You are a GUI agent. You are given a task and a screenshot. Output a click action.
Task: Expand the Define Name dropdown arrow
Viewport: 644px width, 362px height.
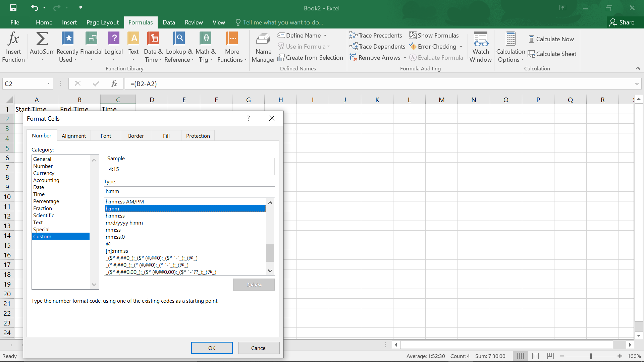click(x=325, y=36)
